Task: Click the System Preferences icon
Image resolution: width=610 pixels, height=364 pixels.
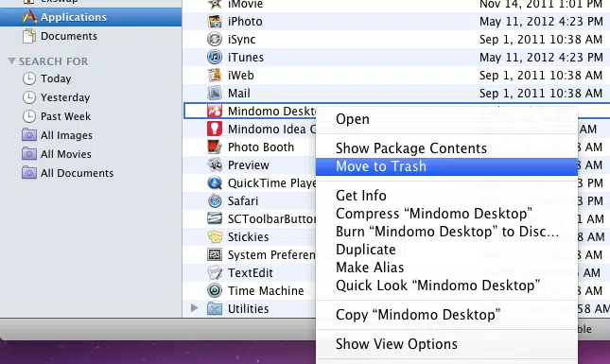Action: 215,254
